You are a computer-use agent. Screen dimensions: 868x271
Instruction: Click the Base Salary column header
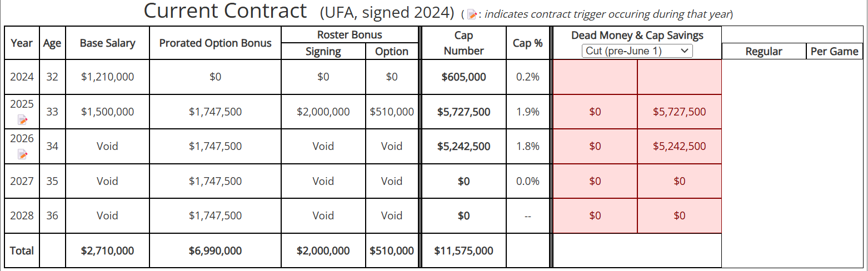107,43
